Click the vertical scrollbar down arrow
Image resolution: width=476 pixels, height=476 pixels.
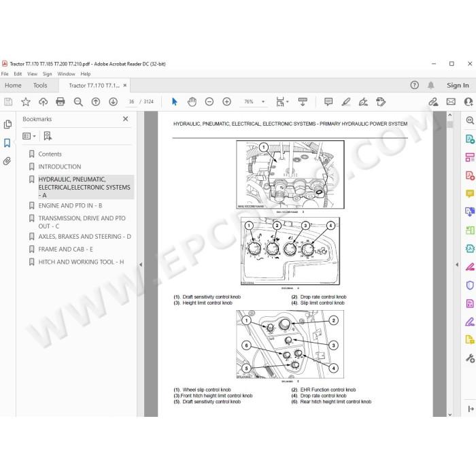coord(450,414)
